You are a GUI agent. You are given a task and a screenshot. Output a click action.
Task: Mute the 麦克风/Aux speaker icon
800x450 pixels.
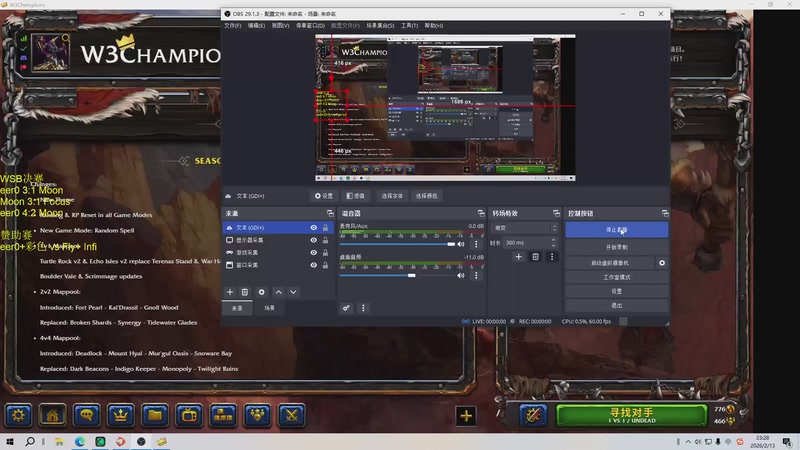461,244
